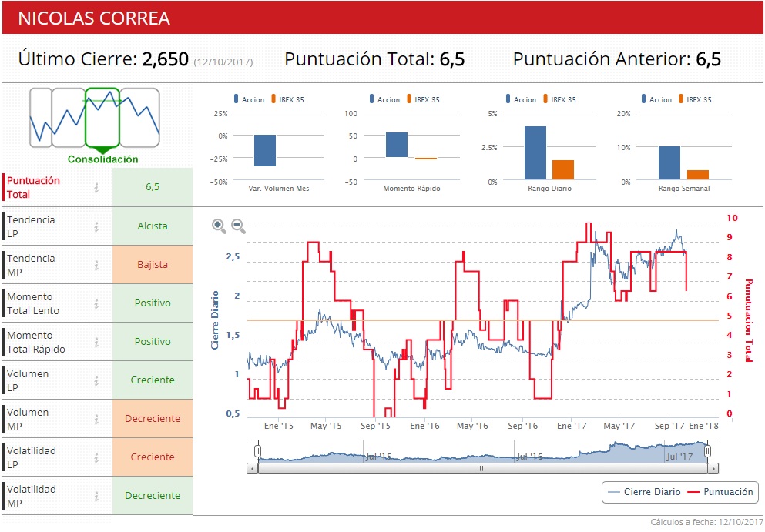Select the Alcista value for Tendencia LP
This screenshot has width=765, height=532.
(153, 226)
